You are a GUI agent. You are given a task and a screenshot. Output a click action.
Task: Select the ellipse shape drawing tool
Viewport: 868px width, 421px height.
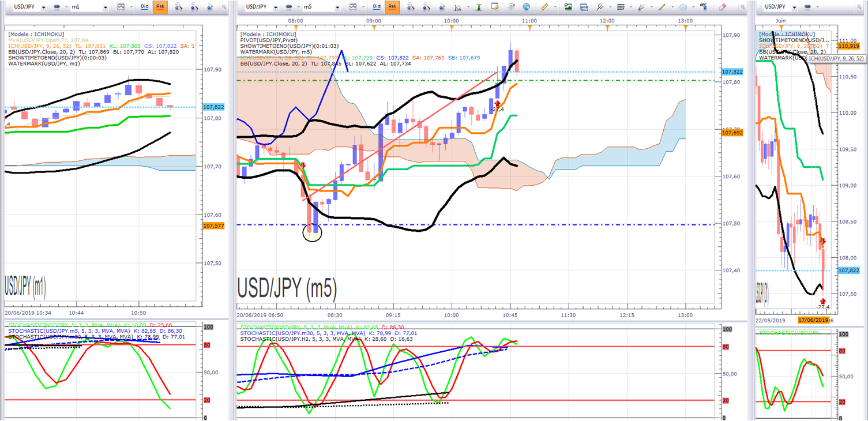(683, 7)
